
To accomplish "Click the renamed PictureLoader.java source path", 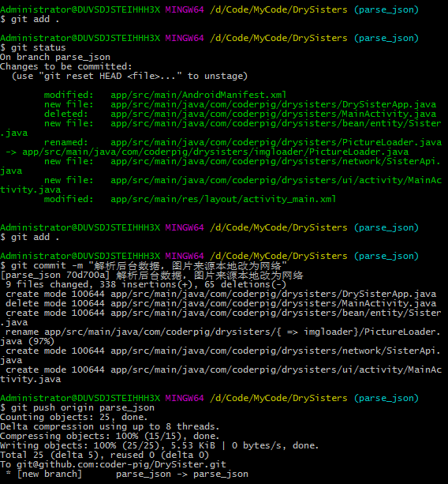I will (276, 142).
